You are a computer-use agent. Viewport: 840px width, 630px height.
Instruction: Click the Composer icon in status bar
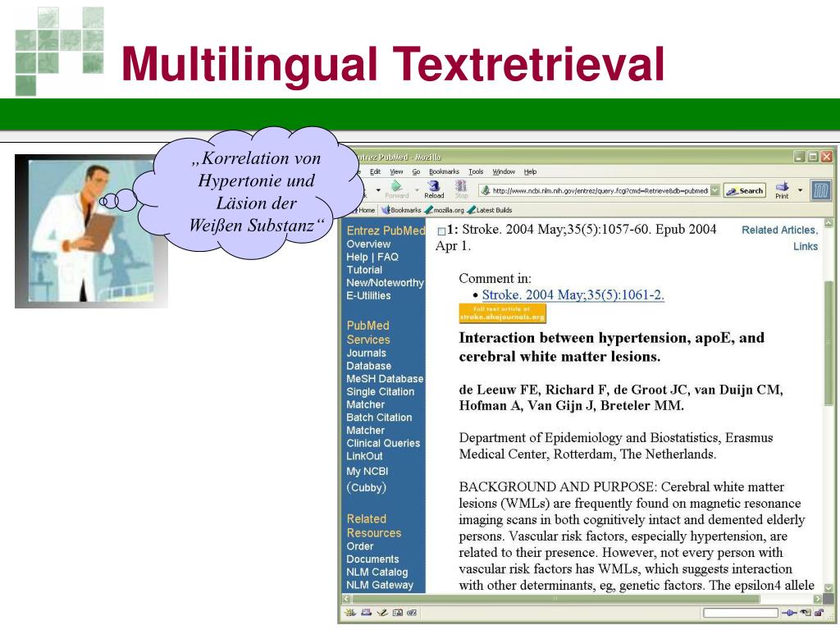(x=382, y=612)
